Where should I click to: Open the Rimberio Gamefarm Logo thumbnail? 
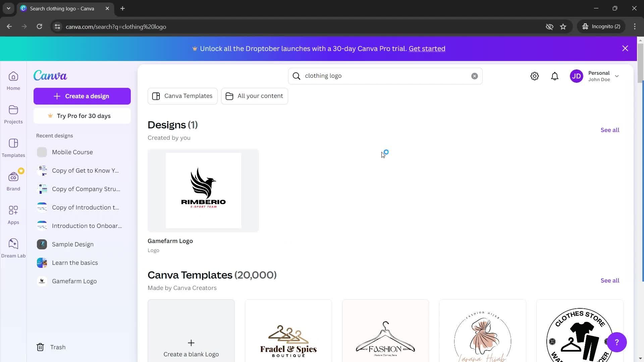[x=203, y=190]
